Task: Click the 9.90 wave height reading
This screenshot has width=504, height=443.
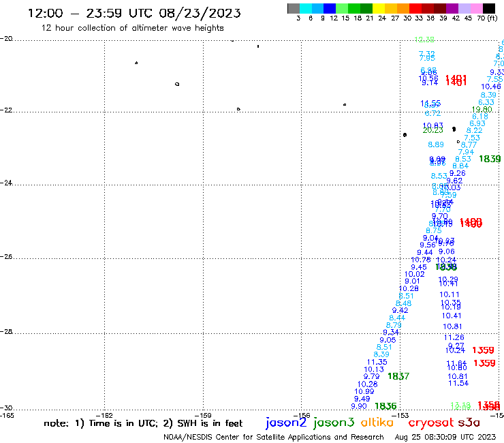Action: (359, 406)
